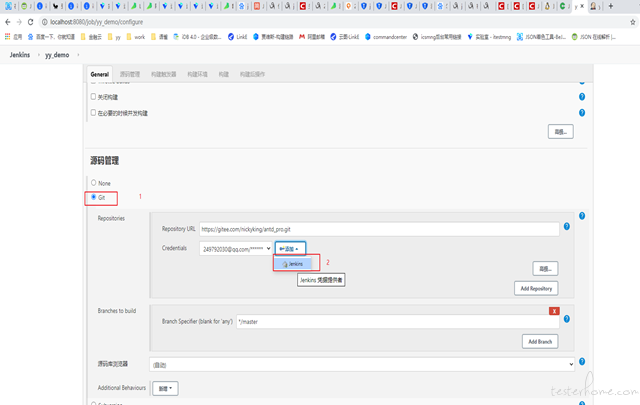Image resolution: width=640 pixels, height=405 pixels.
Task: Focus the Branch Specifier input field
Action: (x=398, y=322)
